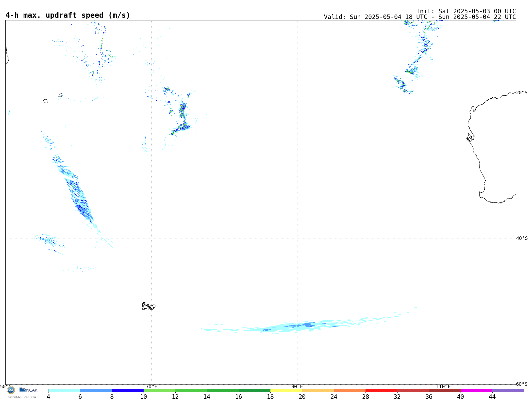Click the NSF logo icon

pyautogui.click(x=11, y=390)
